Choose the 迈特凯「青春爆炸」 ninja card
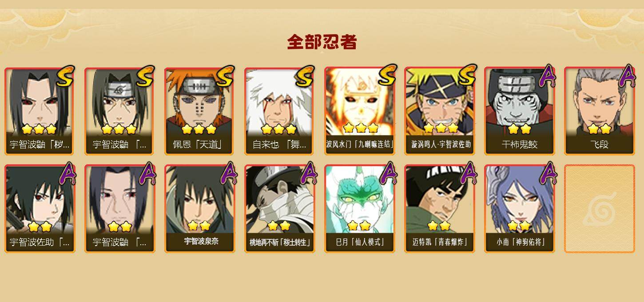 pos(439,209)
